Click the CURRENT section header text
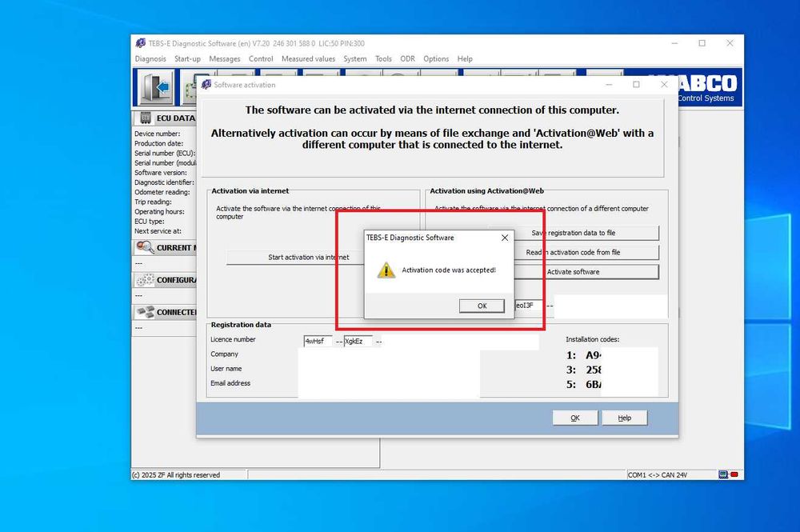This screenshot has width=800, height=532. [177, 247]
